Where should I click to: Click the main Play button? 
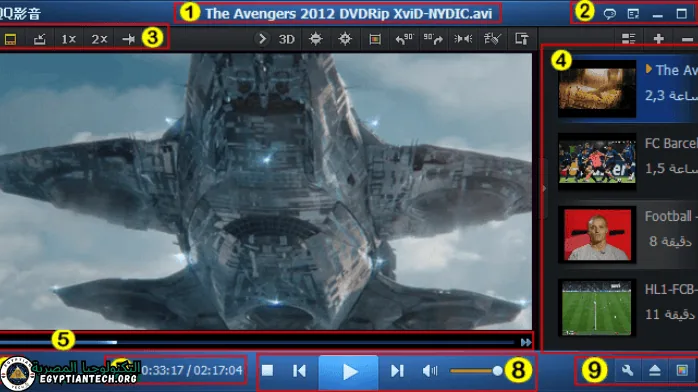click(349, 371)
